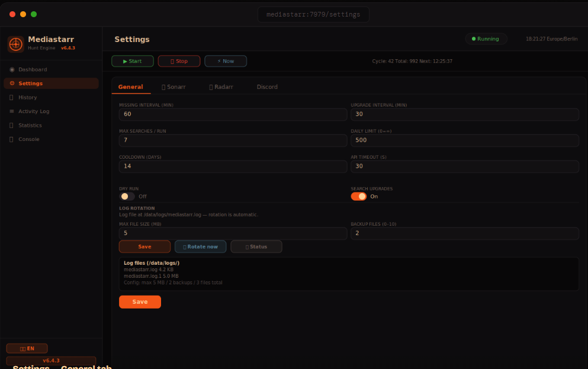
Task: Open Dashboard from the sidebar
Action: click(32, 69)
